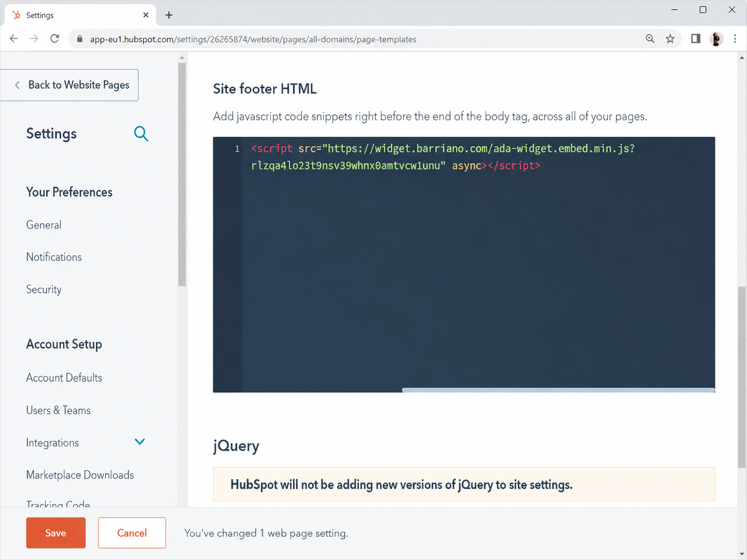Click the browser address bar URL
The image size is (747, 560).
tap(253, 39)
